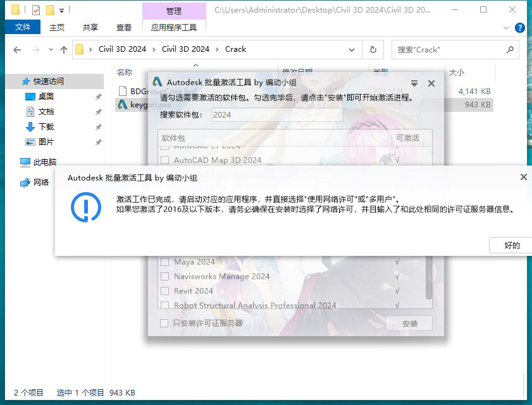Click the quick access properties checkmark icon
532x405 pixels.
pos(36,10)
